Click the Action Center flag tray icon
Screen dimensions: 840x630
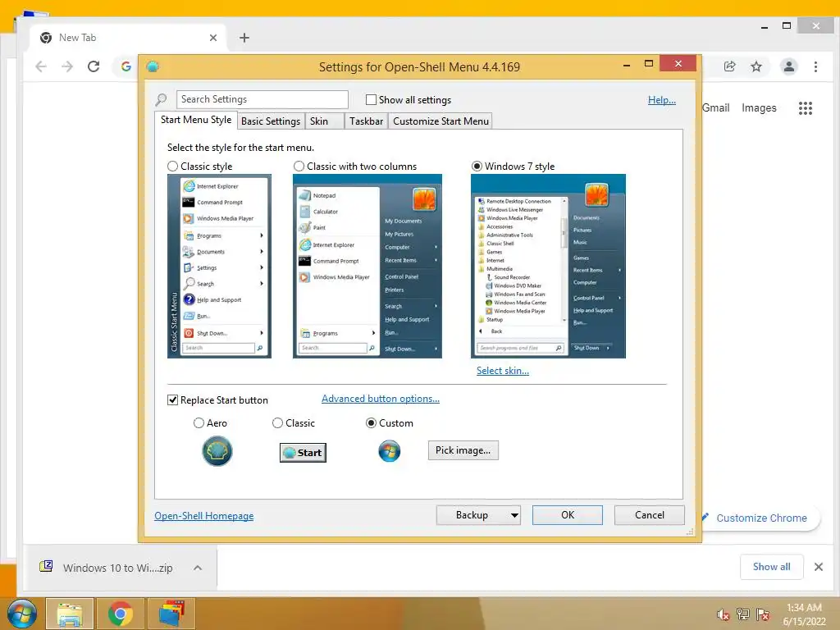click(x=763, y=614)
